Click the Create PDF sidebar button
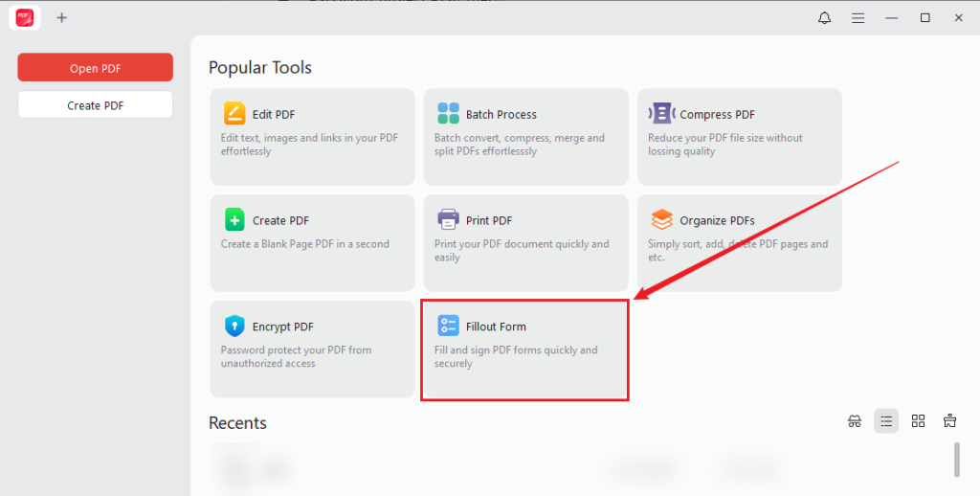Viewport: 980px width, 496px height. pyautogui.click(x=95, y=105)
